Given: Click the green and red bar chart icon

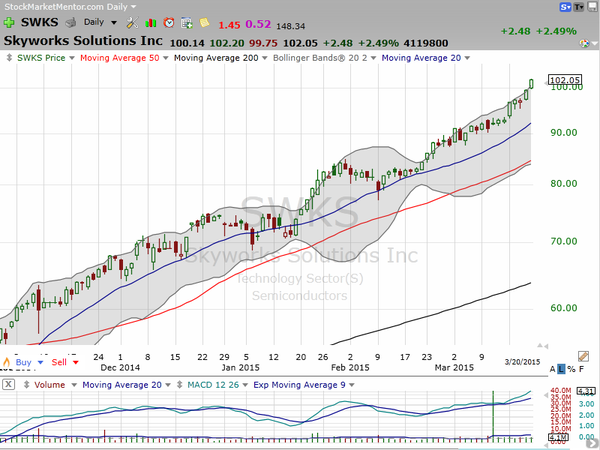Looking at the screenshot, I should [151, 23].
